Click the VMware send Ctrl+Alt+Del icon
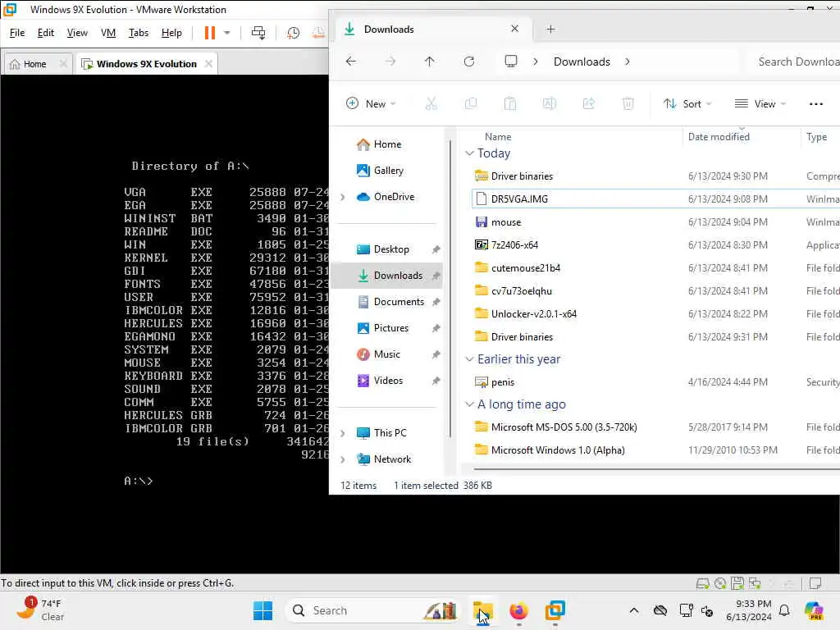 click(x=258, y=33)
